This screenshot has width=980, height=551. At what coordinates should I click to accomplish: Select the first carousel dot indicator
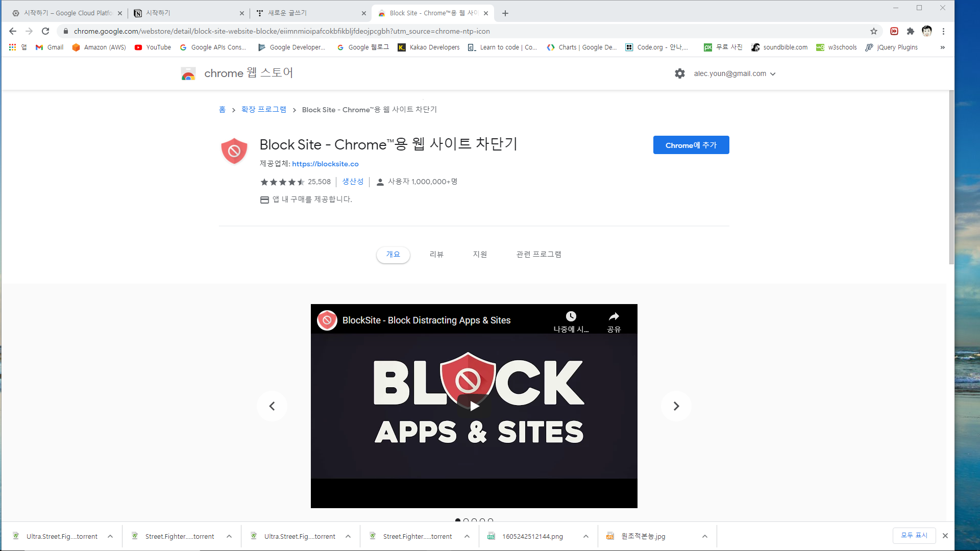point(458,520)
